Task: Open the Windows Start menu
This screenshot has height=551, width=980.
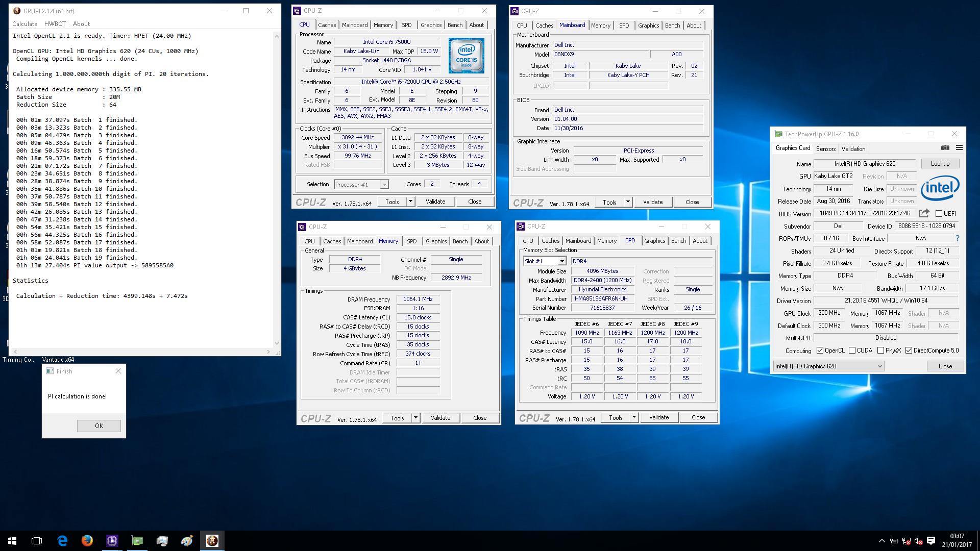Action: pos(12,541)
